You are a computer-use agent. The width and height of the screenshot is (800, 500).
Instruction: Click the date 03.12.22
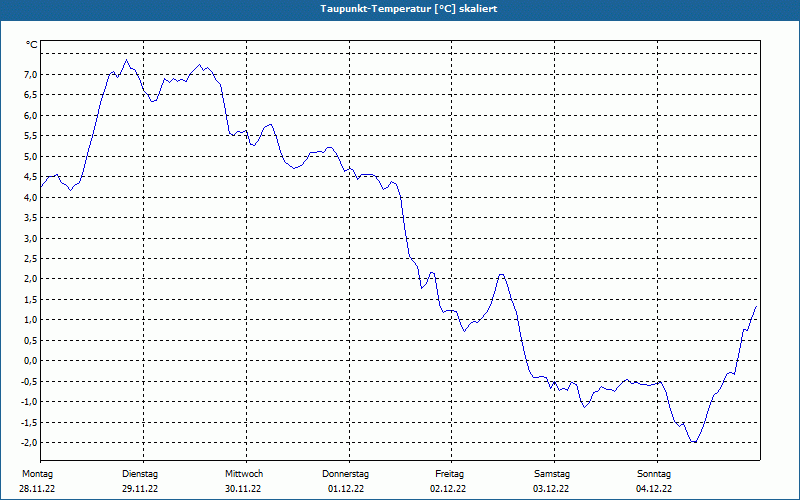coord(551,489)
